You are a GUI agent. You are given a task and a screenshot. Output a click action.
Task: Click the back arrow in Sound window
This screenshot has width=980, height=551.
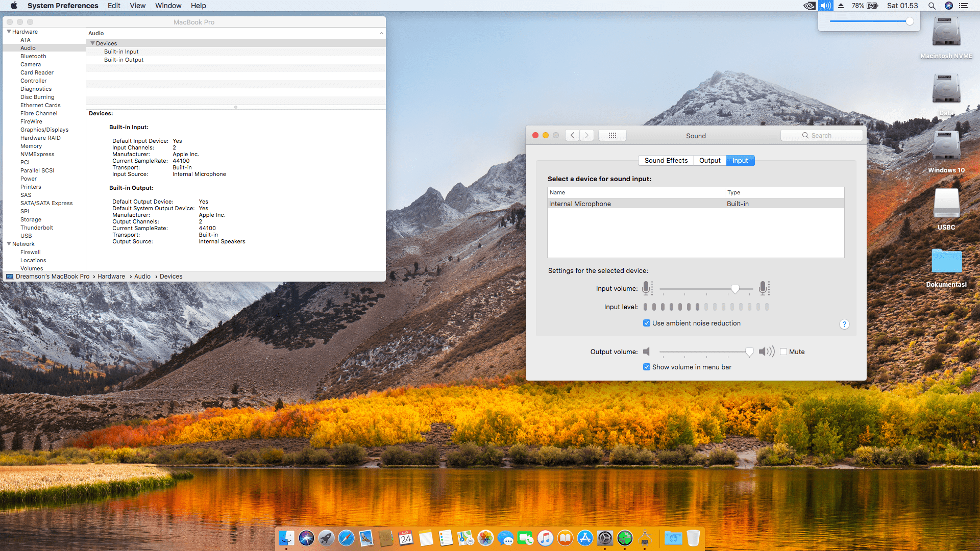point(573,135)
